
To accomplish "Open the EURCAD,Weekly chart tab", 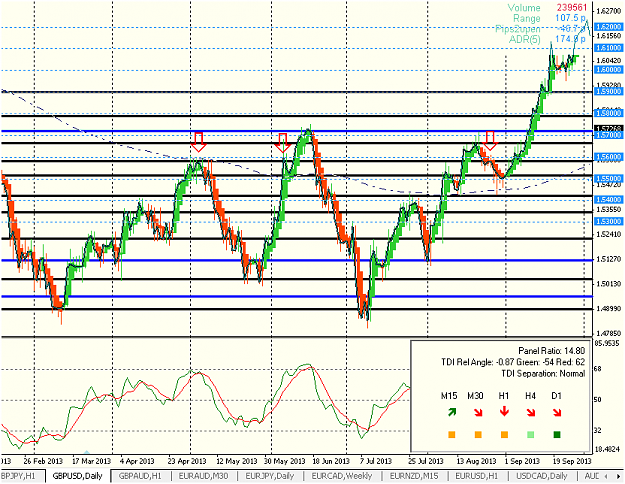I will (342, 476).
